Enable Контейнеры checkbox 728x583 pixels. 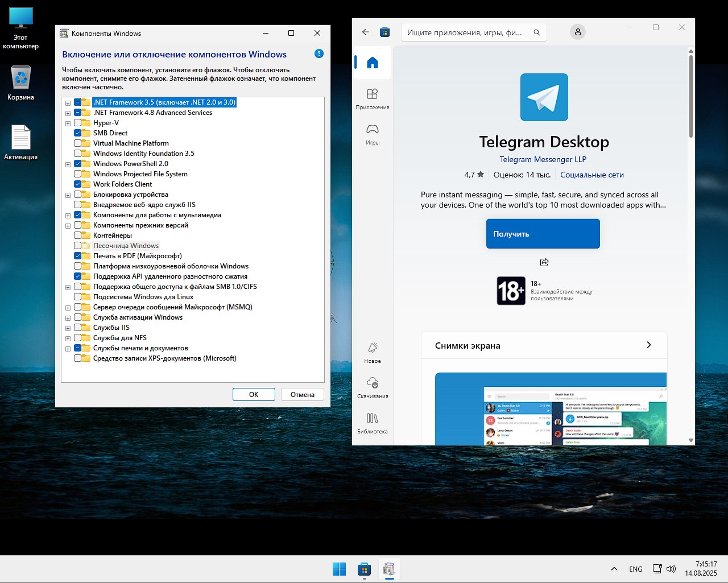pos(78,235)
